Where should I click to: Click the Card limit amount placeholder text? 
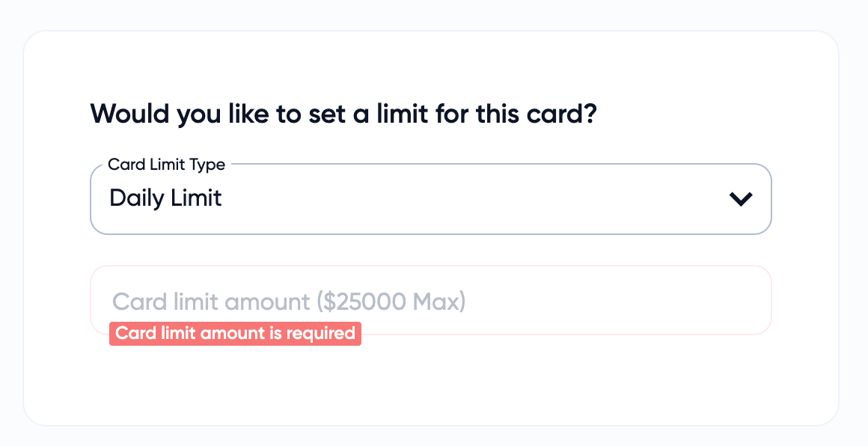coord(288,302)
